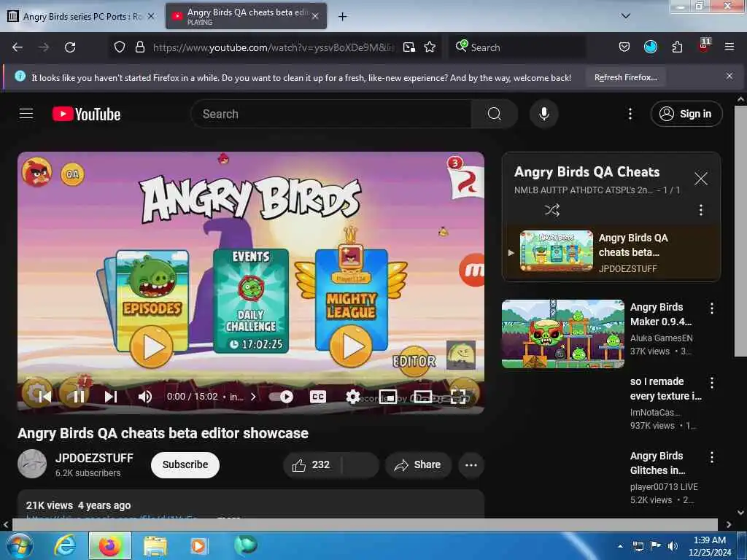Viewport: 747px width, 560px height.
Task: Open JPDOEZSTUFF channel name link
Action: click(x=94, y=458)
